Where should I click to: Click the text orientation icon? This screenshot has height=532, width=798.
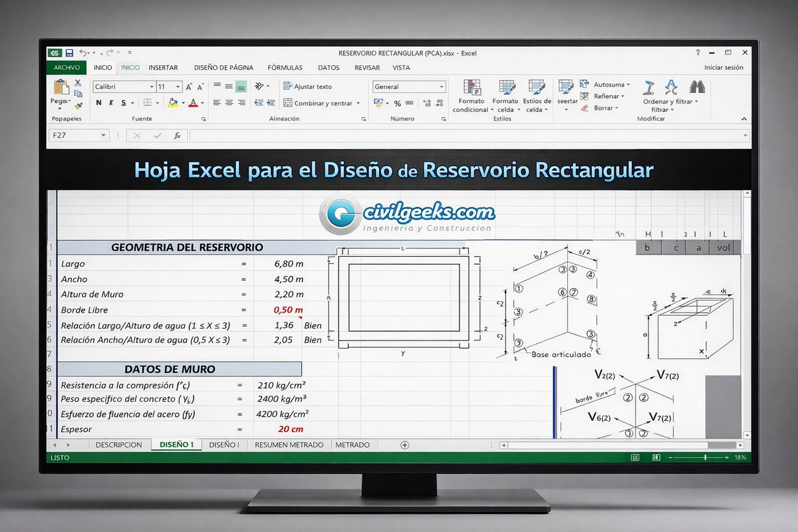pyautogui.click(x=259, y=86)
